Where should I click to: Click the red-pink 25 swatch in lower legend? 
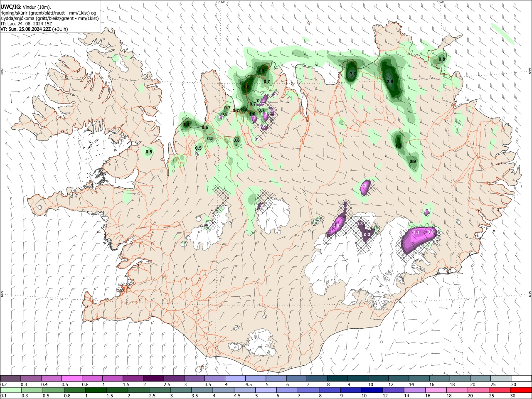tap(499, 390)
